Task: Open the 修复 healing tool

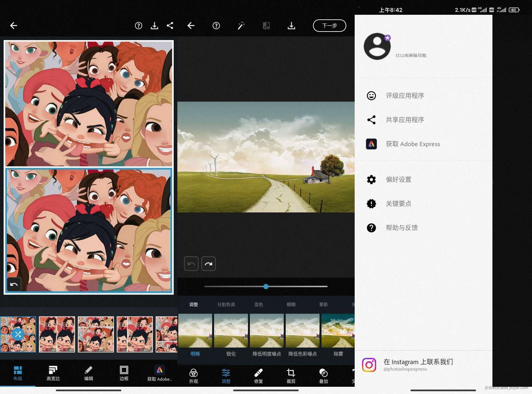Action: pos(258,376)
